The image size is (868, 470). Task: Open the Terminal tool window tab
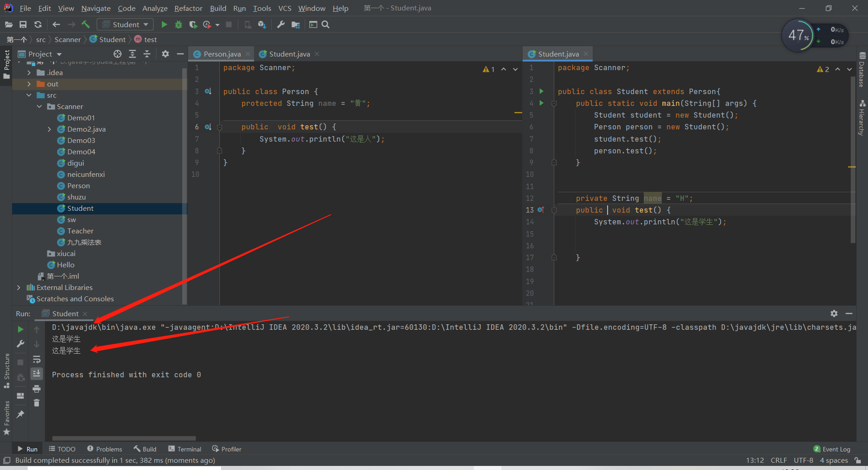(x=184, y=449)
